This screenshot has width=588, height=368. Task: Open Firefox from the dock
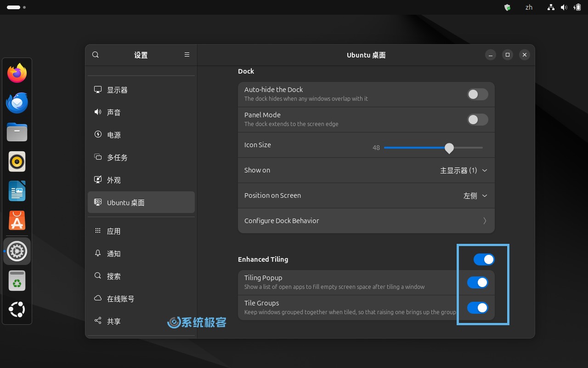tap(17, 73)
